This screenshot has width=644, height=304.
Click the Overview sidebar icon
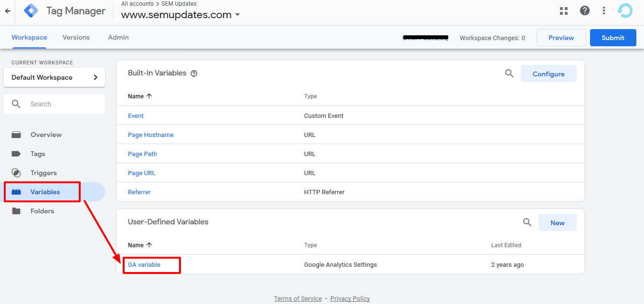click(17, 135)
